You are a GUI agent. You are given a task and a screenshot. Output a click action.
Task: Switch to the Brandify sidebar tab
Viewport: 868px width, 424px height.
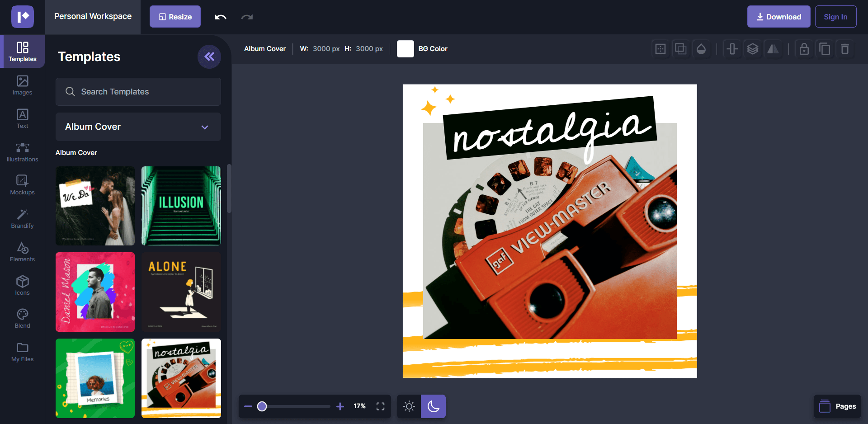click(22, 218)
